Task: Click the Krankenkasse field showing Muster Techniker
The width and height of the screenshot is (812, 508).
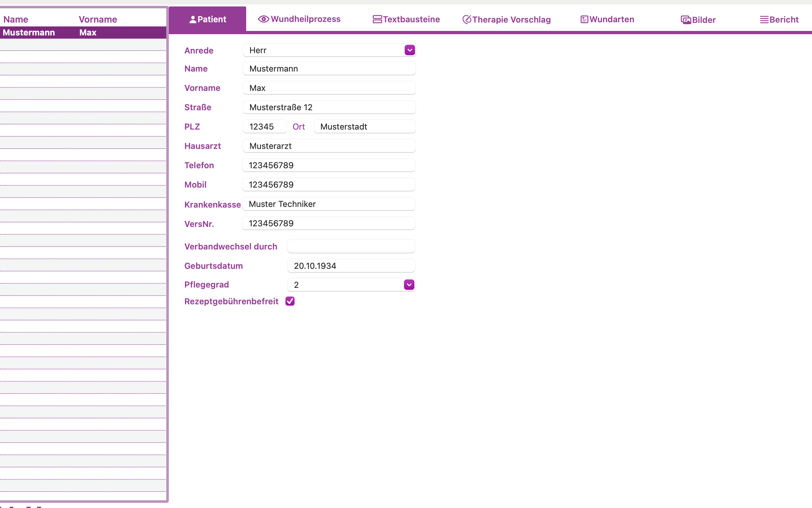Action: point(329,204)
